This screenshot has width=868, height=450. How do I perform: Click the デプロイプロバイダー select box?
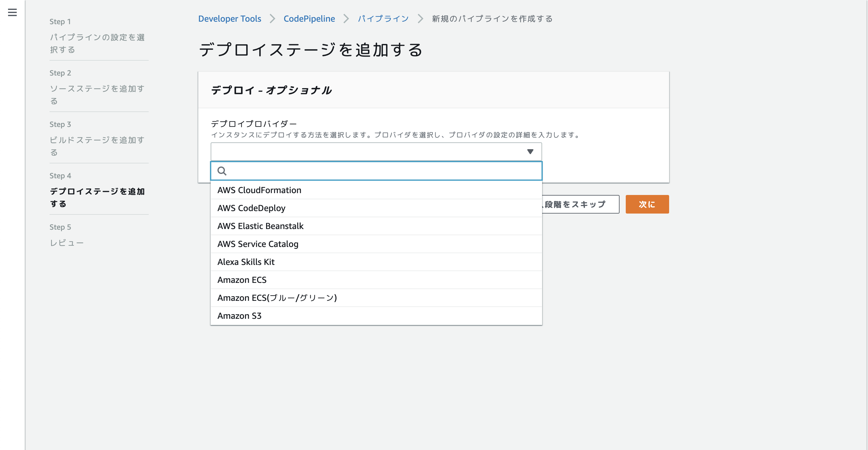coord(376,152)
